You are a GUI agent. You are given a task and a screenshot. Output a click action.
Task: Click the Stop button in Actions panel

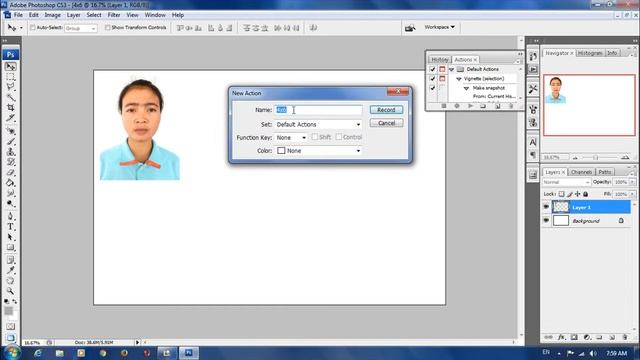(x=444, y=106)
